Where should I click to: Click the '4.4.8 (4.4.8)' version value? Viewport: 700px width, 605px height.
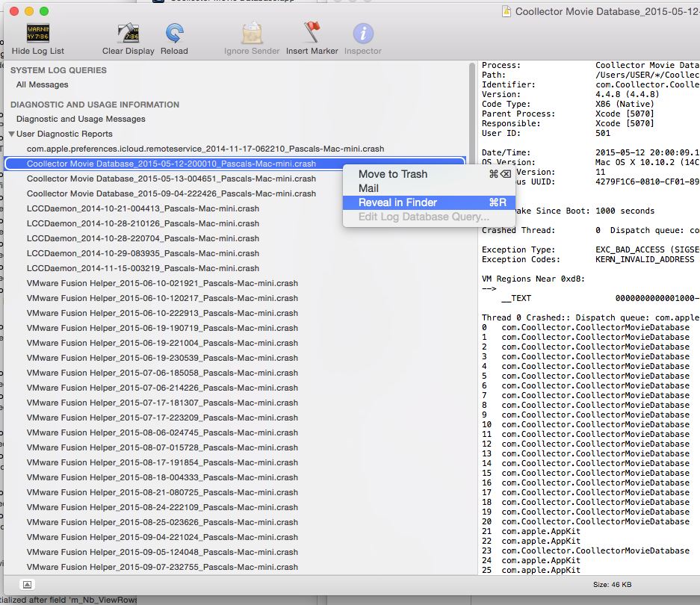[628, 95]
